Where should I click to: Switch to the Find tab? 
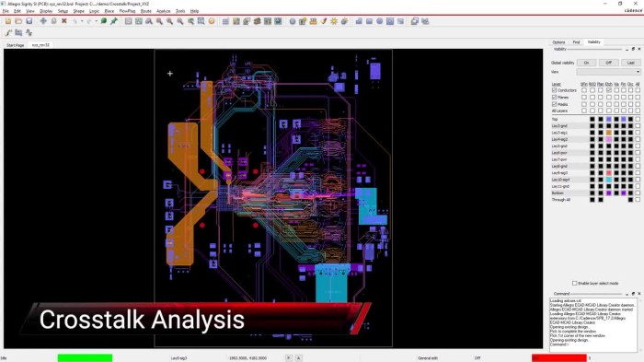tap(576, 42)
